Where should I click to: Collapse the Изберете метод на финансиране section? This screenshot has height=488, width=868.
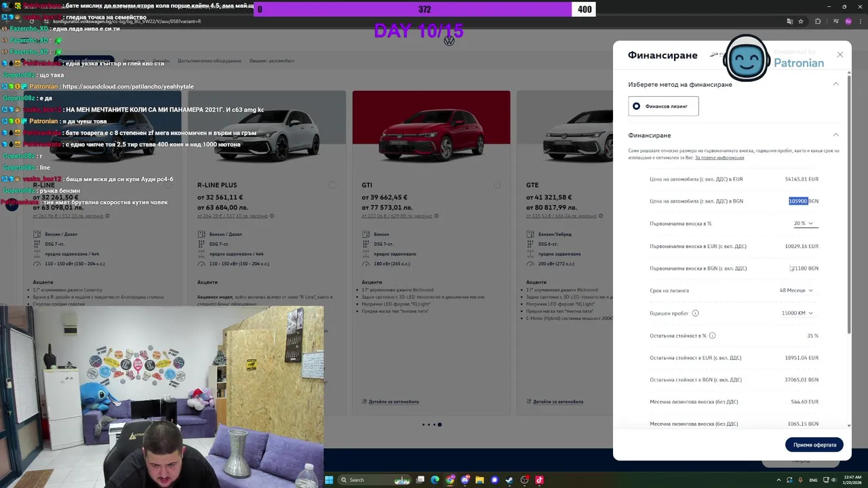point(835,84)
